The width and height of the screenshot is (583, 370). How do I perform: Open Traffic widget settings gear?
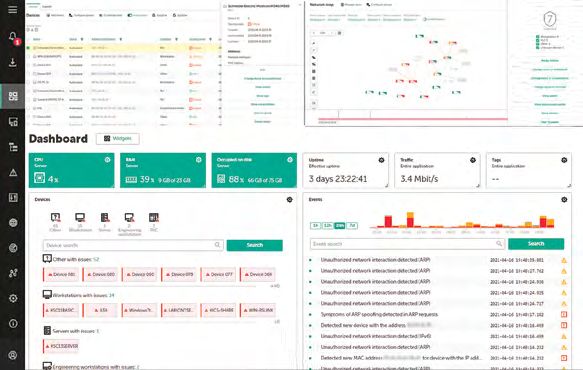[473, 160]
